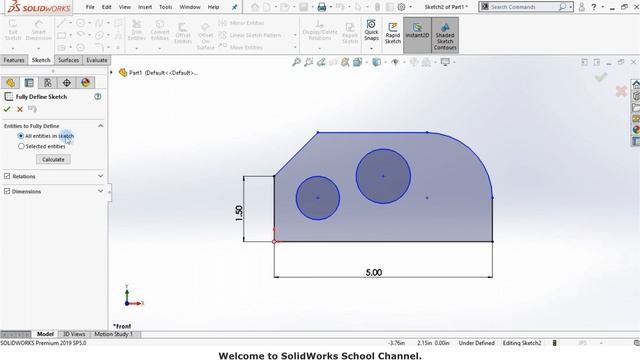Cancel with the red X in PropertyManager
The image size is (640, 360).
click(x=20, y=109)
